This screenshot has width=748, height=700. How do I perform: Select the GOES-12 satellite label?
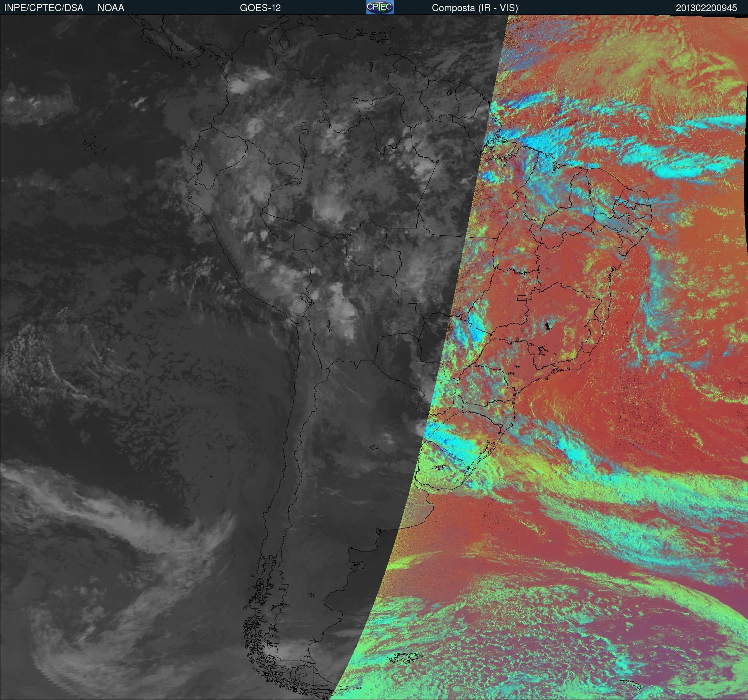click(260, 8)
